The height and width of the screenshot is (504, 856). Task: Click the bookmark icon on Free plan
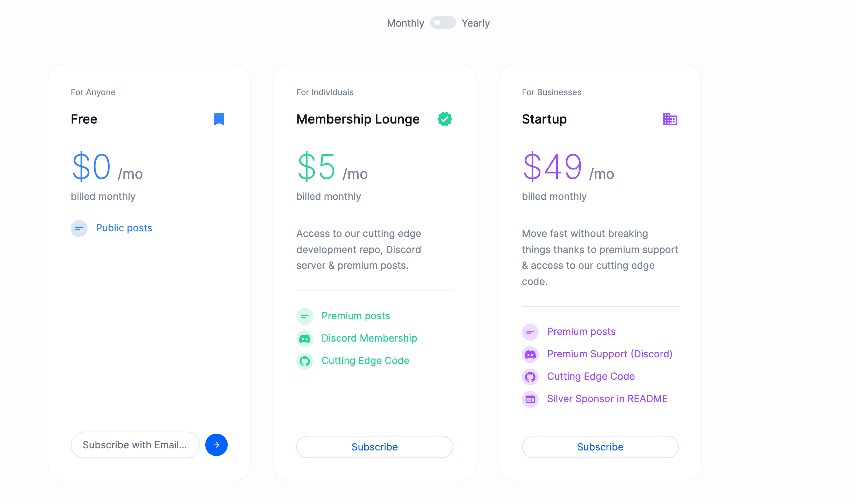click(x=219, y=119)
